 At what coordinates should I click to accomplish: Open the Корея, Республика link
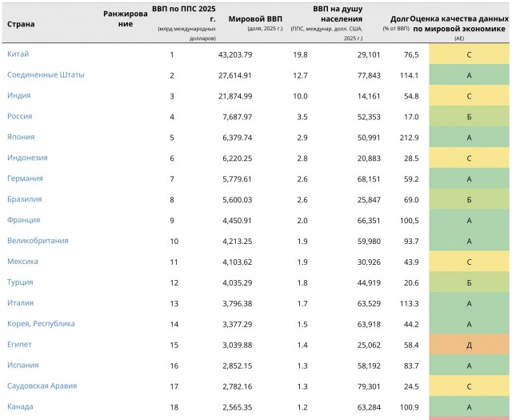click(41, 324)
